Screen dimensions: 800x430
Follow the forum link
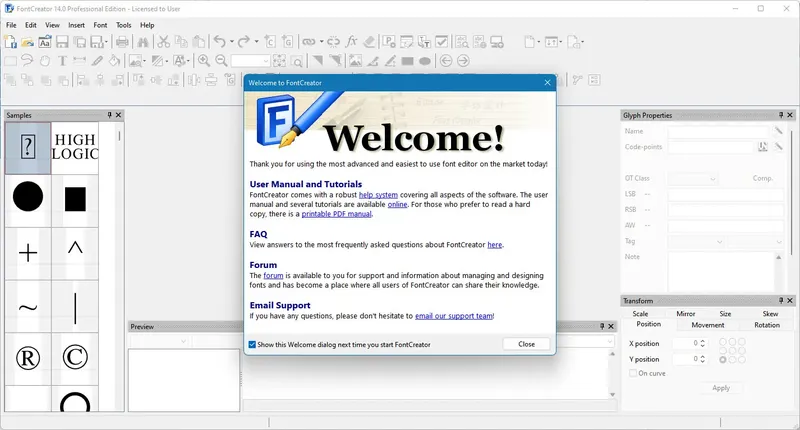(273, 275)
